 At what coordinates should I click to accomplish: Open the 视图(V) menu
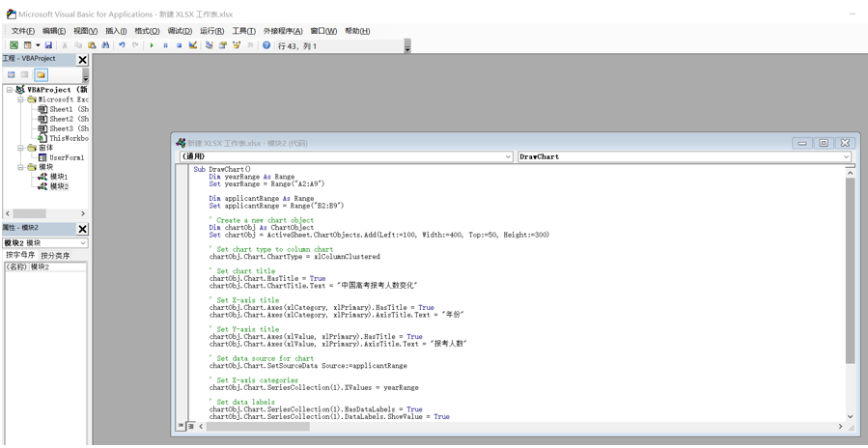(x=85, y=31)
